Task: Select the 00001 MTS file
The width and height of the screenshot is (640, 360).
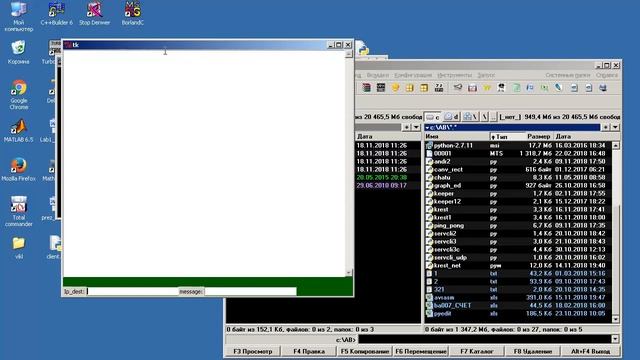Action: pos(518,153)
